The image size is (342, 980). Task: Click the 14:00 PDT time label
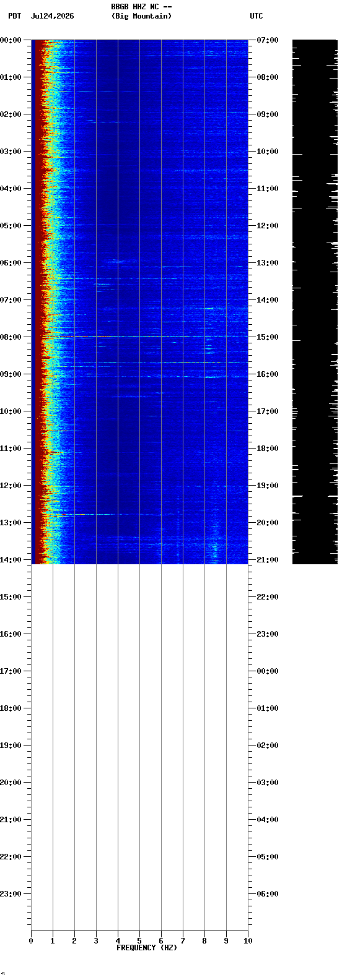[11, 560]
